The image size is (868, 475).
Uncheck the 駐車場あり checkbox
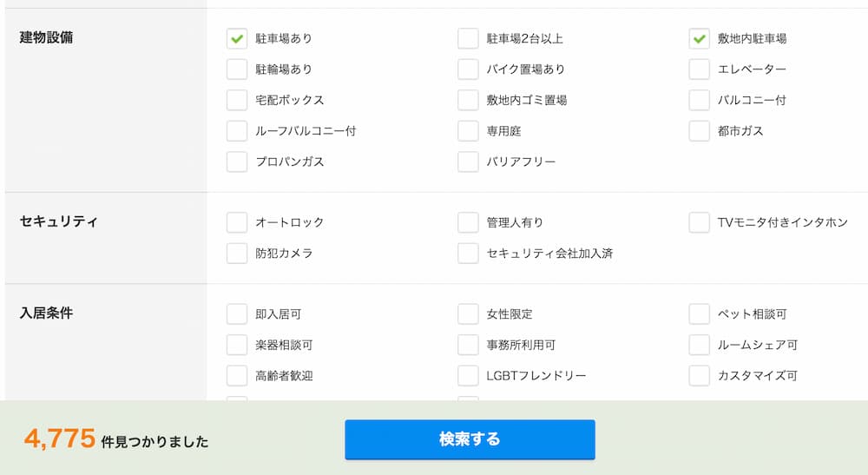237,38
